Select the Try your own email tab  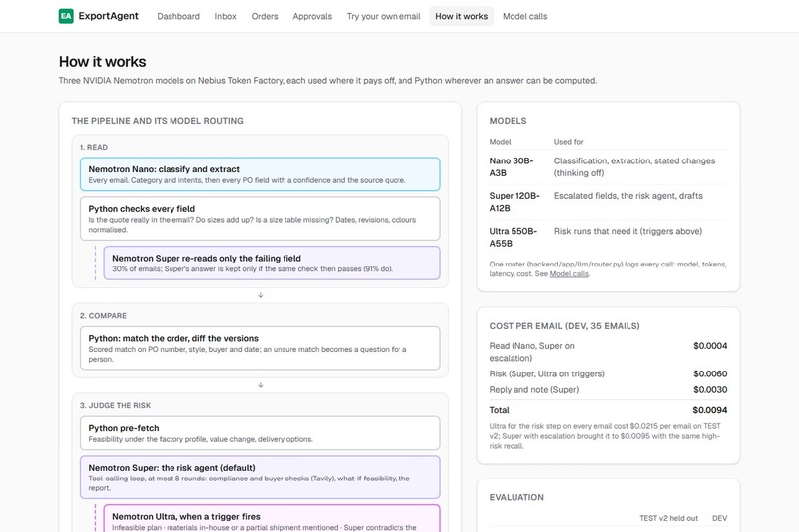click(384, 16)
